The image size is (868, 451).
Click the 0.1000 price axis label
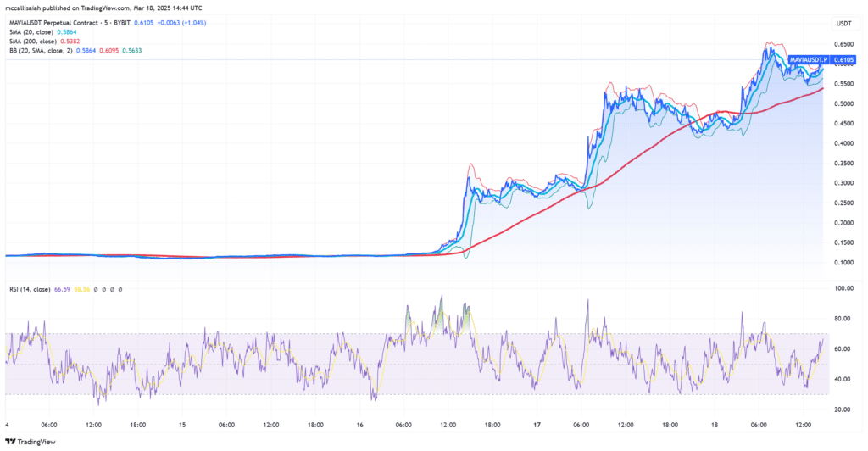click(x=843, y=263)
